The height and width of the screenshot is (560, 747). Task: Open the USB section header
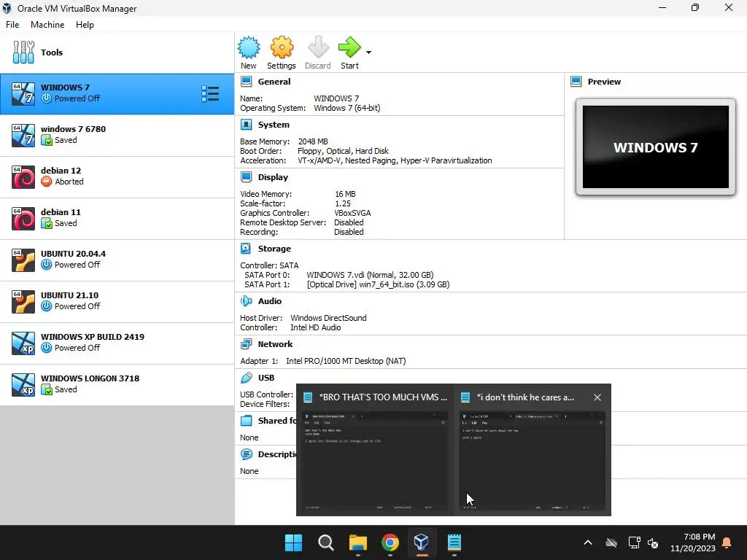(266, 378)
